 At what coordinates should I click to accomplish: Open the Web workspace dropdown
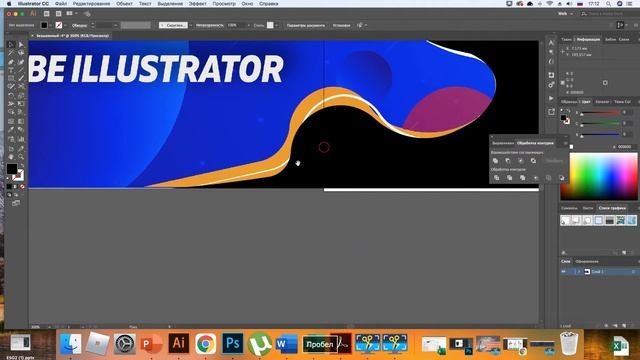(565, 14)
